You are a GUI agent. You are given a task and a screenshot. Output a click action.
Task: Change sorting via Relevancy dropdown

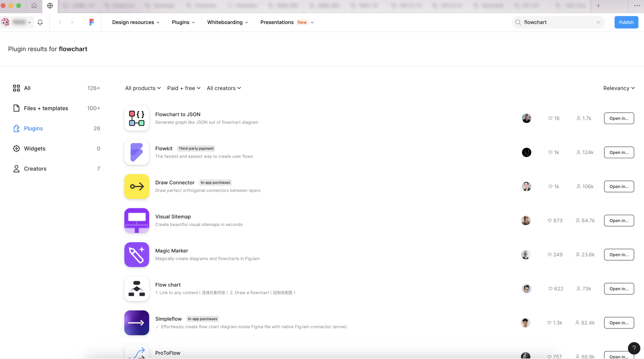tap(618, 88)
